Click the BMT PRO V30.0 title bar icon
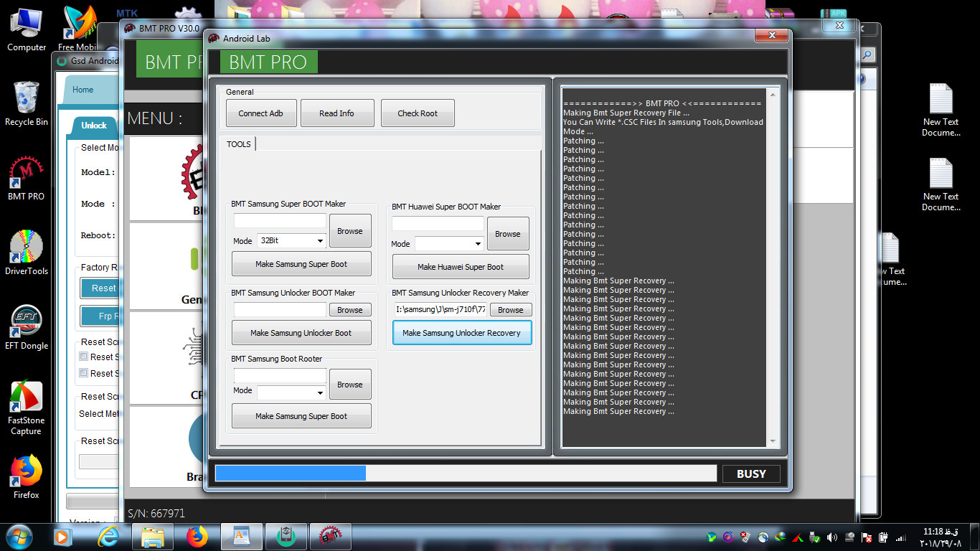This screenshot has height=551, width=980. pos(130,28)
